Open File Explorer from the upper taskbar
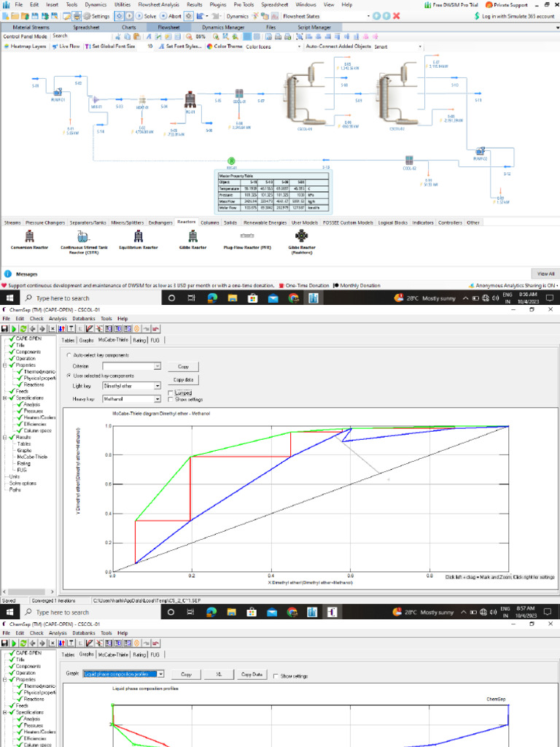This screenshot has width=560, height=747. coord(232,298)
